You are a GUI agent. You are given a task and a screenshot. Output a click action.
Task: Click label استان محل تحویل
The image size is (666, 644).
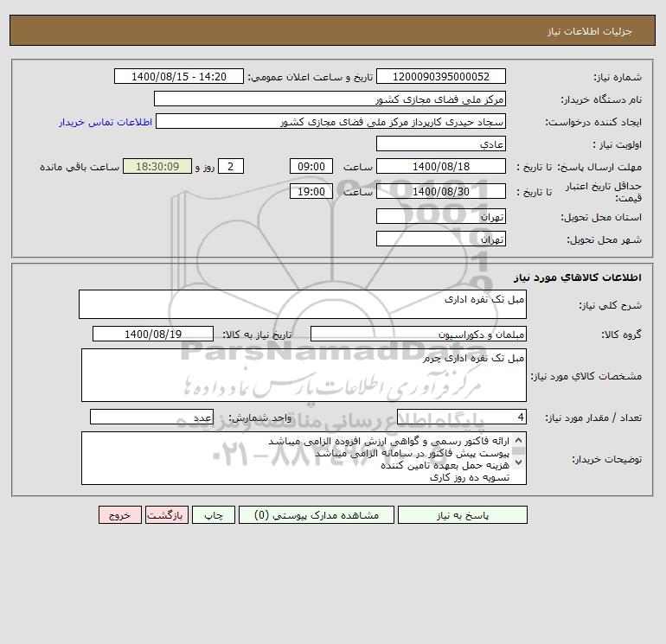coord(601,217)
